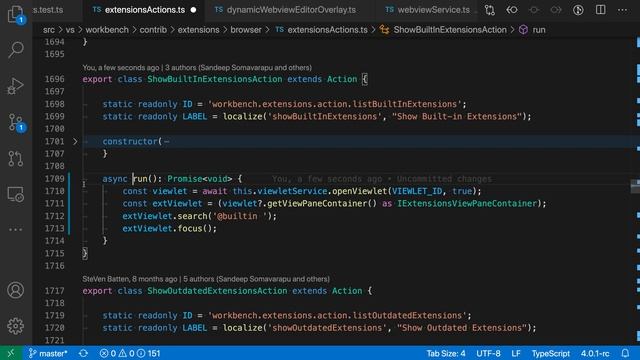Click the master* branch in status bar
Viewport: 640px width, 360px height.
(48, 353)
